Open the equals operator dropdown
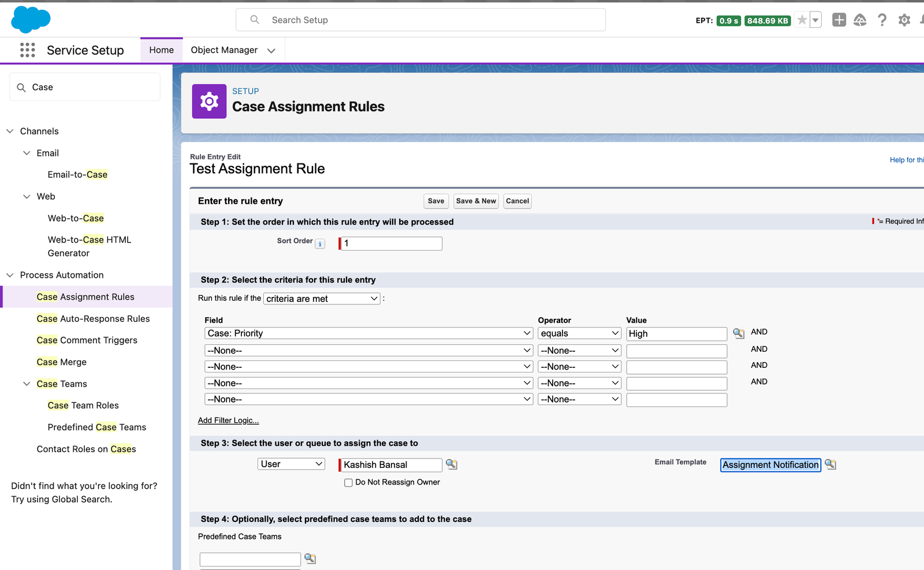Screen dimensions: 924x570 tap(579, 333)
